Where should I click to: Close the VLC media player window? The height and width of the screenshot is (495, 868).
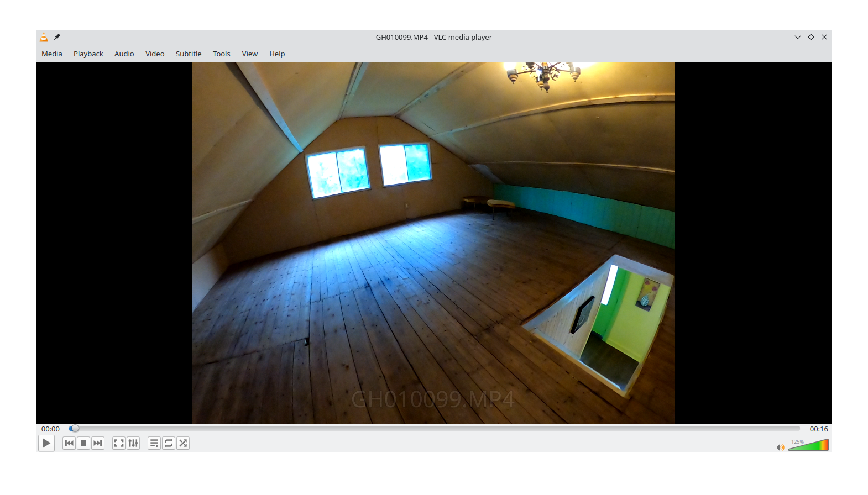point(824,37)
